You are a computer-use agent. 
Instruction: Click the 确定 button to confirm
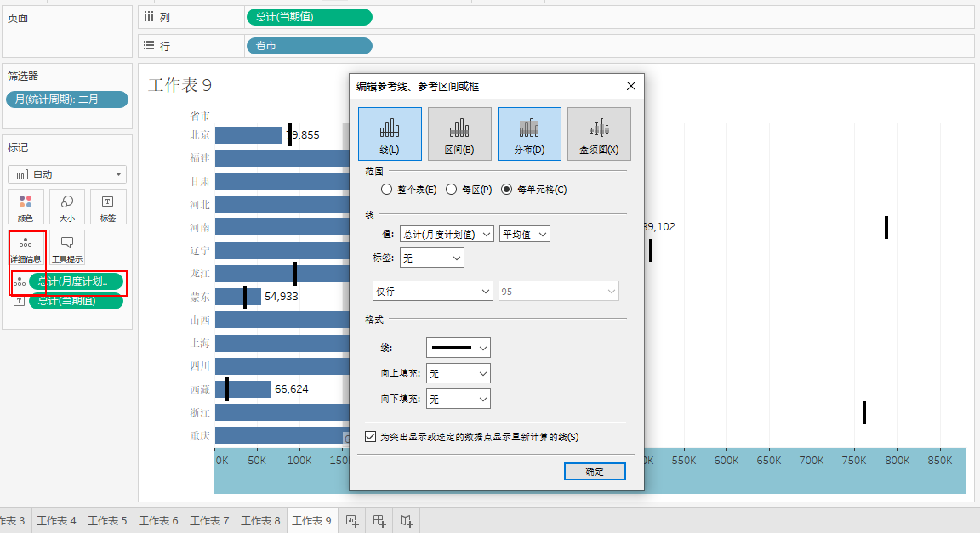pos(594,471)
